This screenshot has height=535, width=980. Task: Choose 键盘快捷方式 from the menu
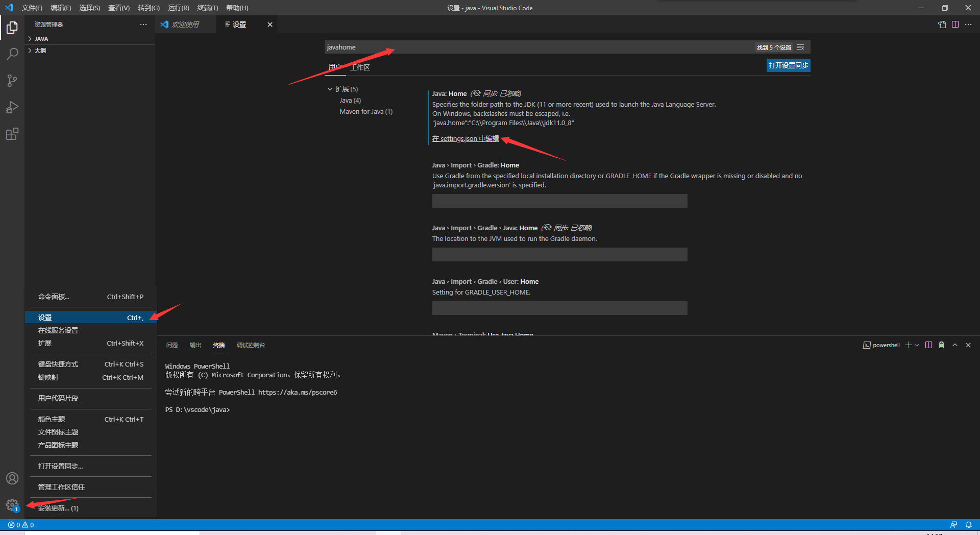(91, 364)
